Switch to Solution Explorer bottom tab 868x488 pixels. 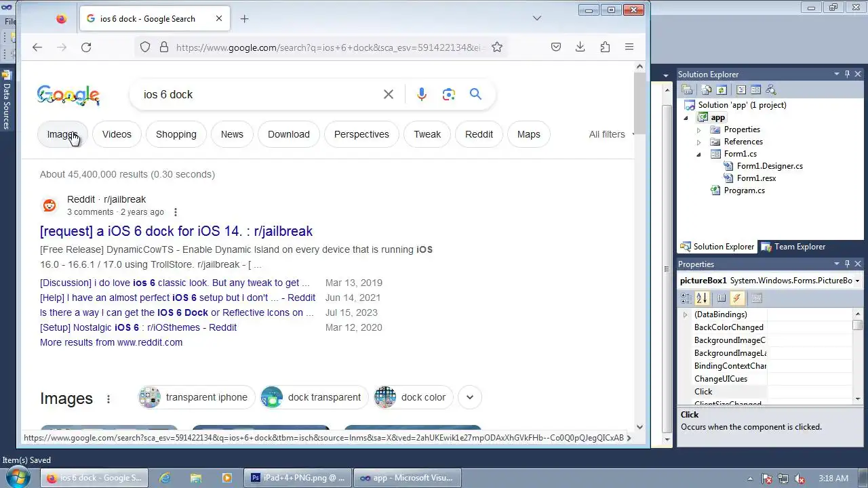pos(717,247)
